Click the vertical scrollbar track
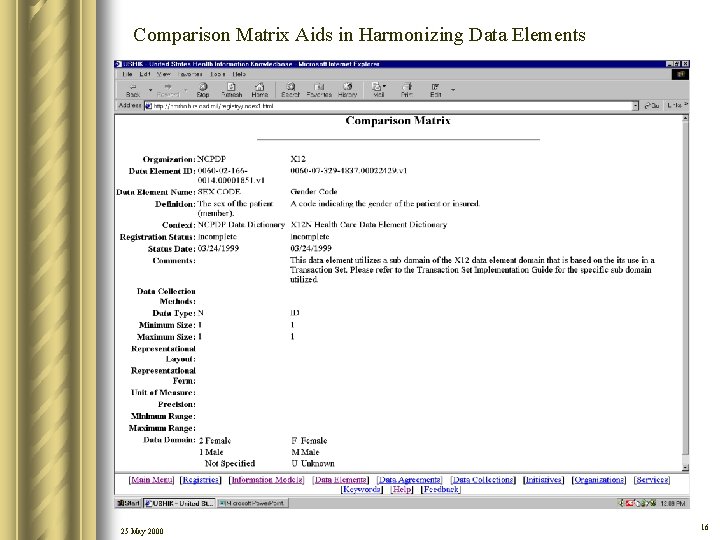The height and width of the screenshot is (540, 720). click(685, 459)
